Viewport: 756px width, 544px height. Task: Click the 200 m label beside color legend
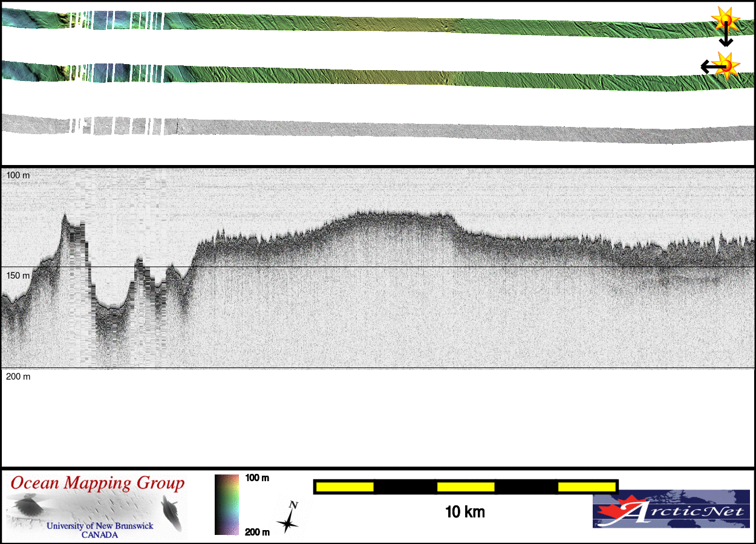(257, 532)
